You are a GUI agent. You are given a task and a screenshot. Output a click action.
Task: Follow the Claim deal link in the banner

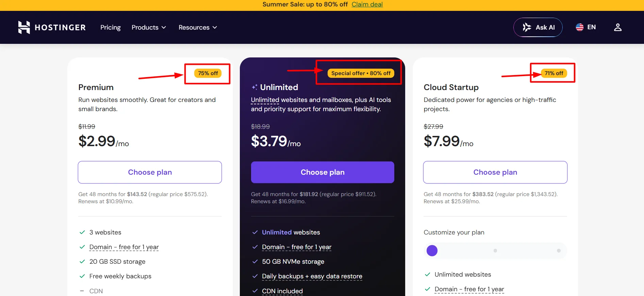point(367,4)
